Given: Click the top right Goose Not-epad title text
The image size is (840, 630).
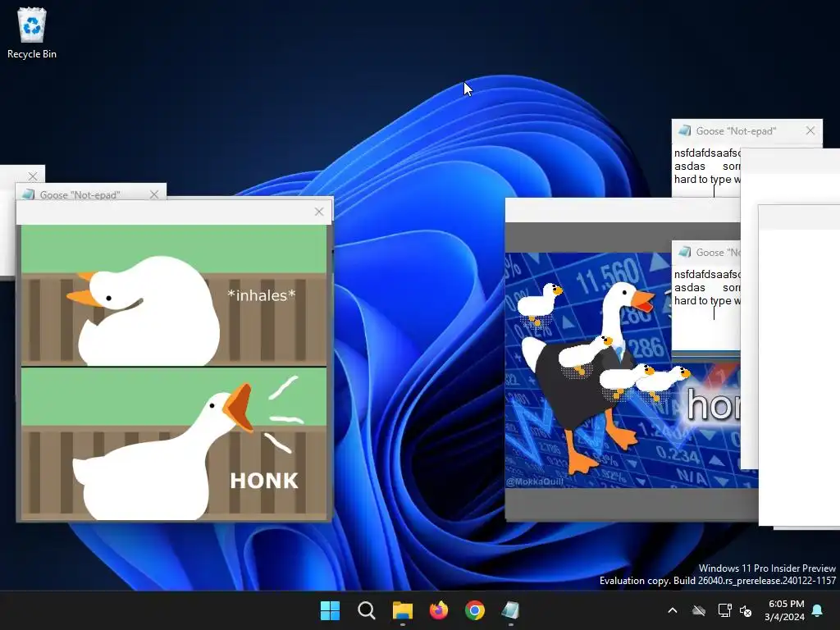Looking at the screenshot, I should pos(736,131).
